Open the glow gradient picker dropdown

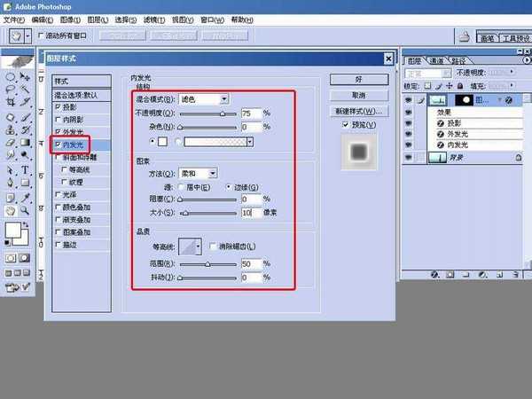(250, 142)
